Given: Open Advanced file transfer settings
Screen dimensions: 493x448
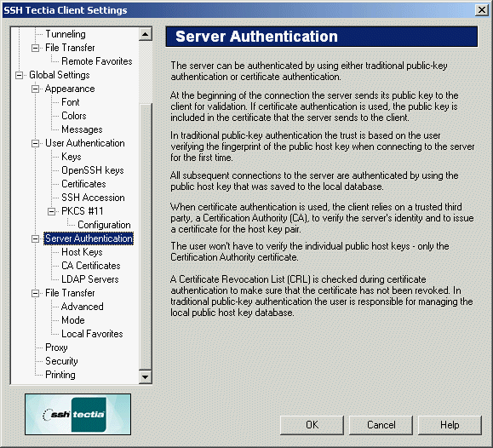Looking at the screenshot, I should (83, 307).
